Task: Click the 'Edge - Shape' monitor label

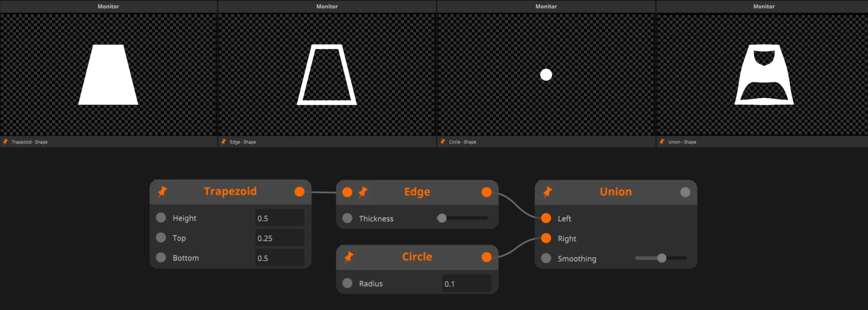Action: (x=243, y=142)
